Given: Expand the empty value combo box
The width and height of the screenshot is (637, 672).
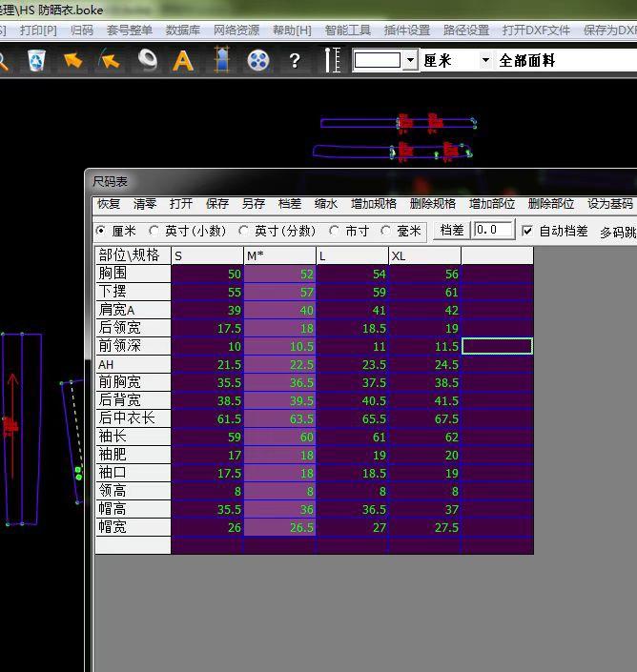Looking at the screenshot, I should (x=410, y=60).
